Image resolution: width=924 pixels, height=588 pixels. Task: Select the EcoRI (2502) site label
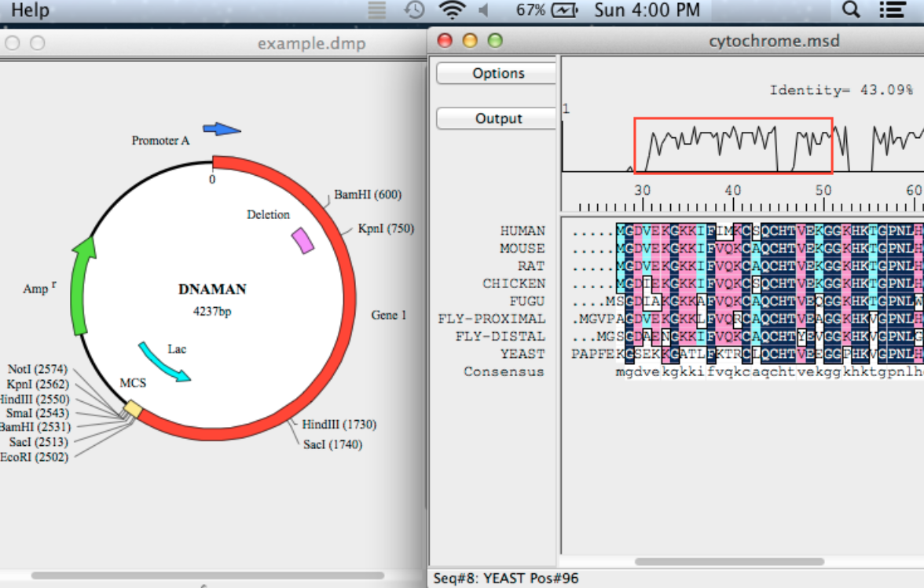pyautogui.click(x=35, y=458)
